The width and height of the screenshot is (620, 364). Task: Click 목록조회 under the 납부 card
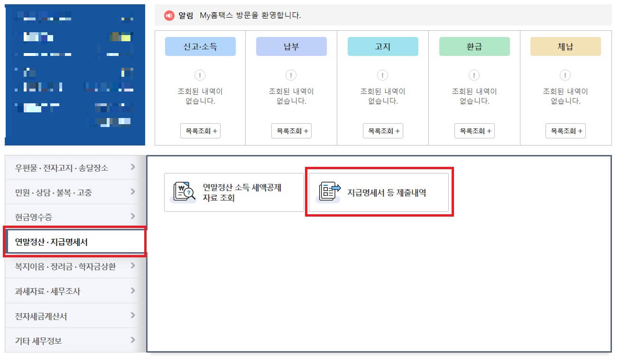tap(291, 131)
